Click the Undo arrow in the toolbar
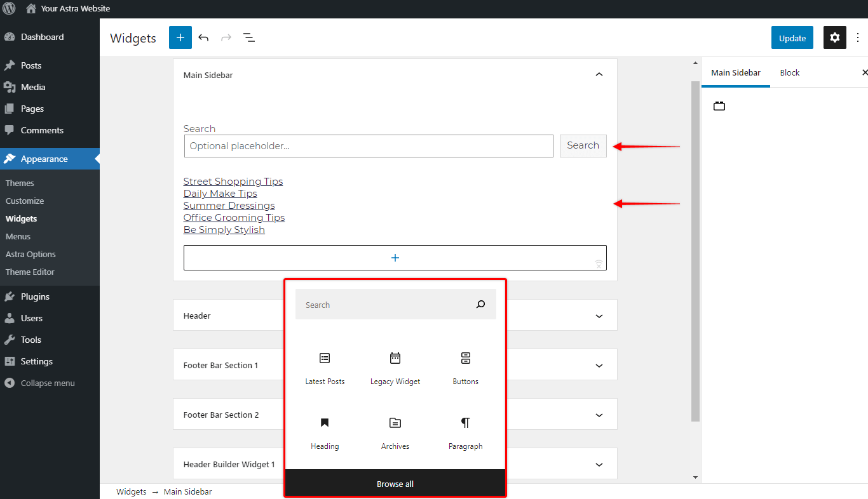Screen dimensions: 868x499 click(203, 37)
